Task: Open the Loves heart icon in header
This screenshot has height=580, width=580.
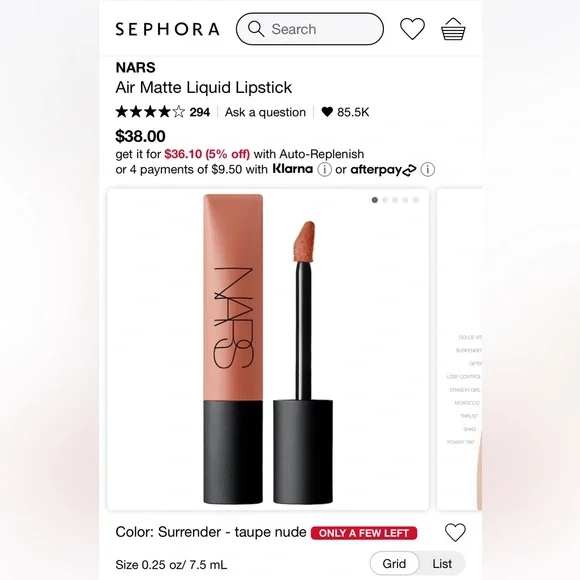Action: pos(412,29)
